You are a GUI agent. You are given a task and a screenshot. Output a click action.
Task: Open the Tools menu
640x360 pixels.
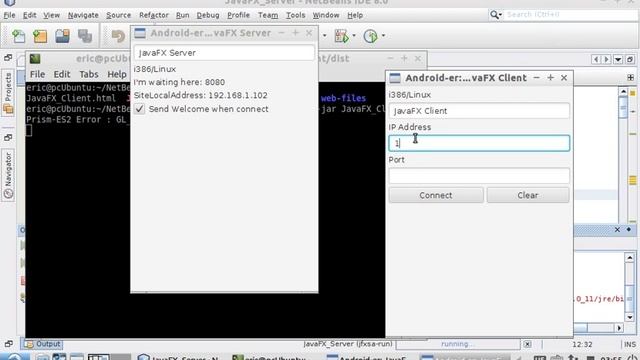pyautogui.click(x=295, y=15)
